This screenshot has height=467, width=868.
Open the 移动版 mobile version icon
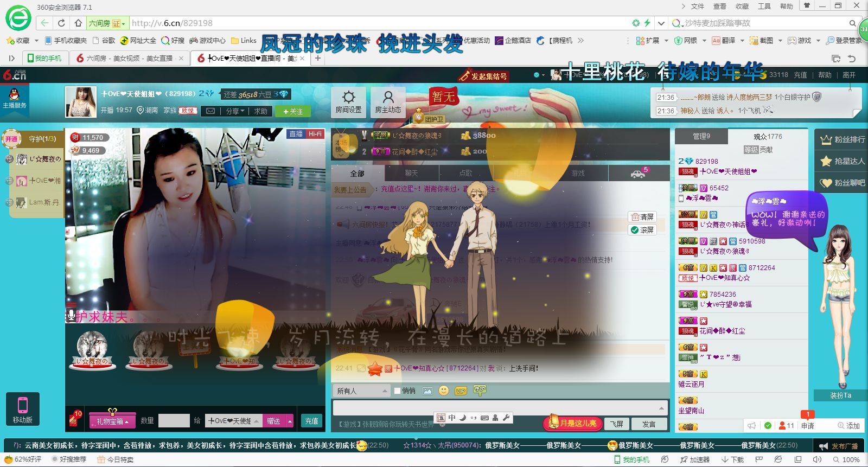coord(23,408)
